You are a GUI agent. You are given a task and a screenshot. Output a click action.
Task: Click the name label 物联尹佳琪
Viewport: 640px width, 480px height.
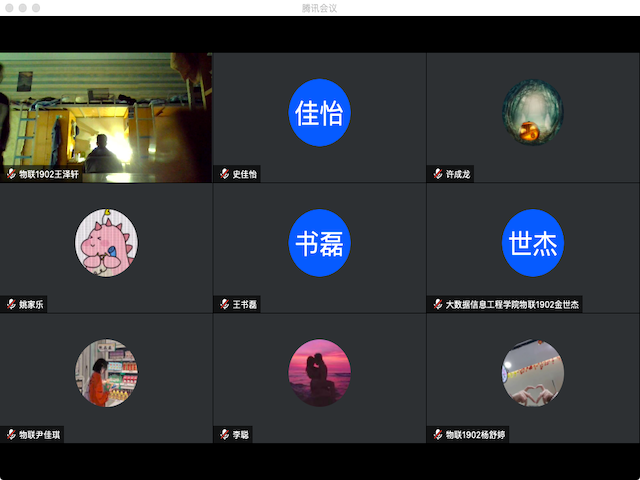40,435
